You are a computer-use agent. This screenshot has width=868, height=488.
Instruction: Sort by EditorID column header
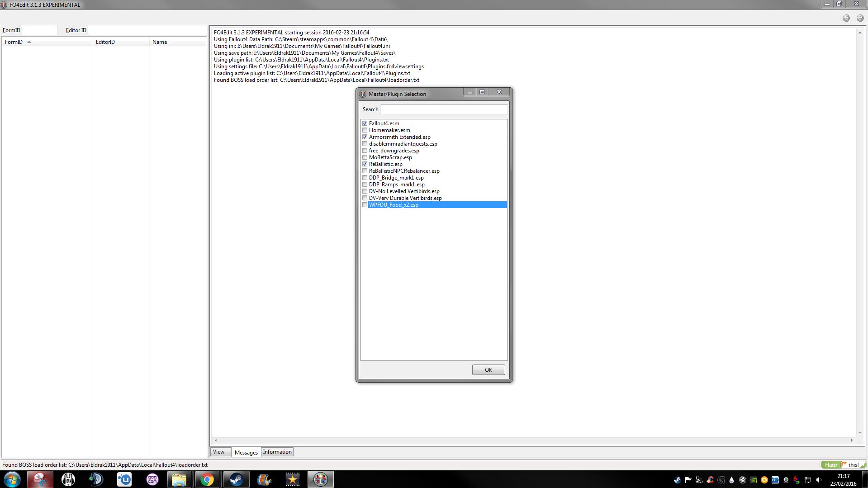point(121,42)
